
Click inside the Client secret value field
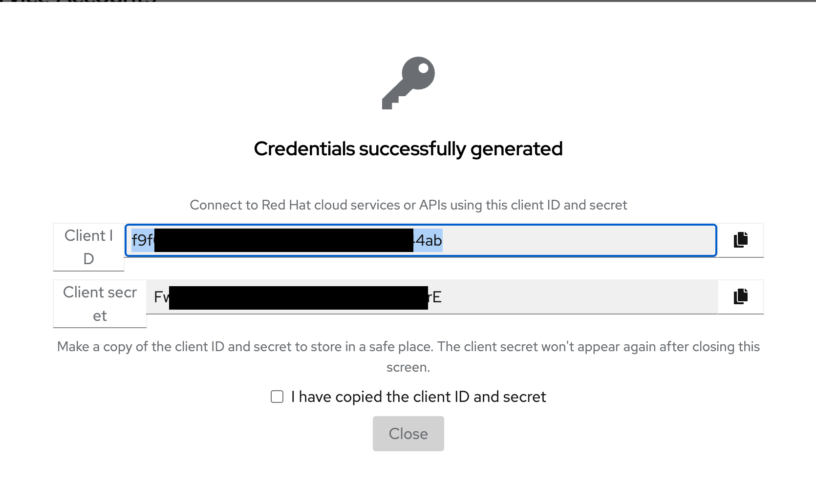pyautogui.click(x=430, y=296)
